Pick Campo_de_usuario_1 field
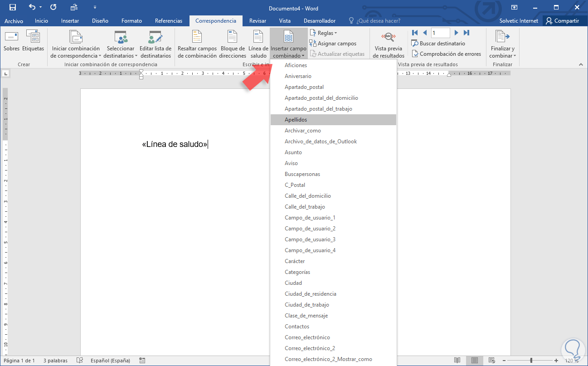588x366 pixels. (x=333, y=218)
